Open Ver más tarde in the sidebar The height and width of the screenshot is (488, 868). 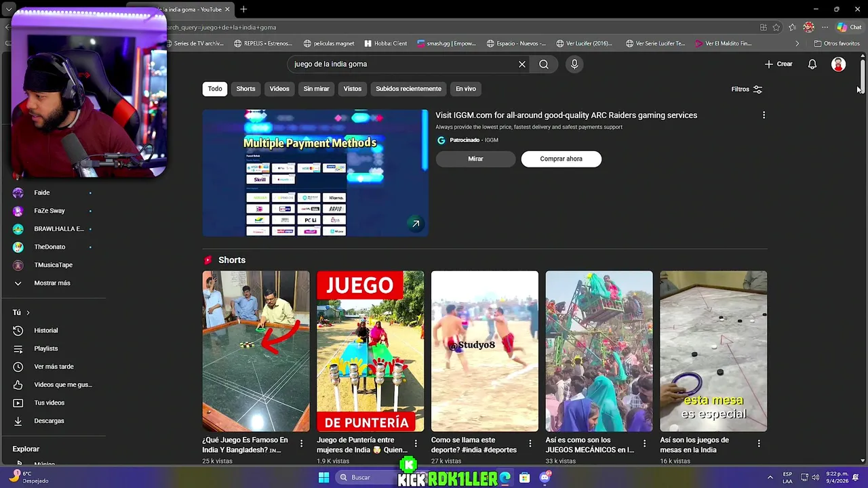[53, 367]
